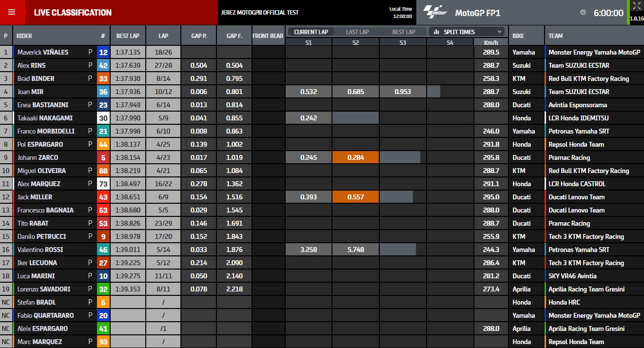Click Mir number 36 badge
This screenshot has height=348, width=644.
(103, 92)
